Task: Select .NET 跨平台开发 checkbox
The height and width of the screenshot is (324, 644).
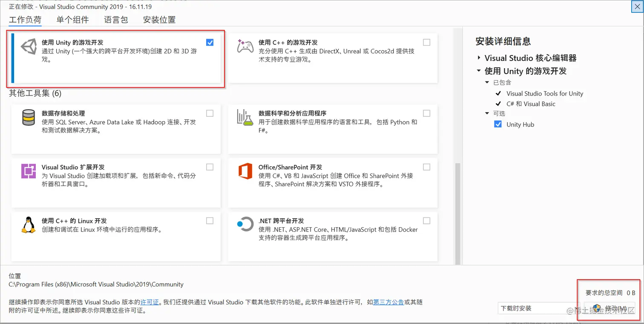Action: (426, 221)
